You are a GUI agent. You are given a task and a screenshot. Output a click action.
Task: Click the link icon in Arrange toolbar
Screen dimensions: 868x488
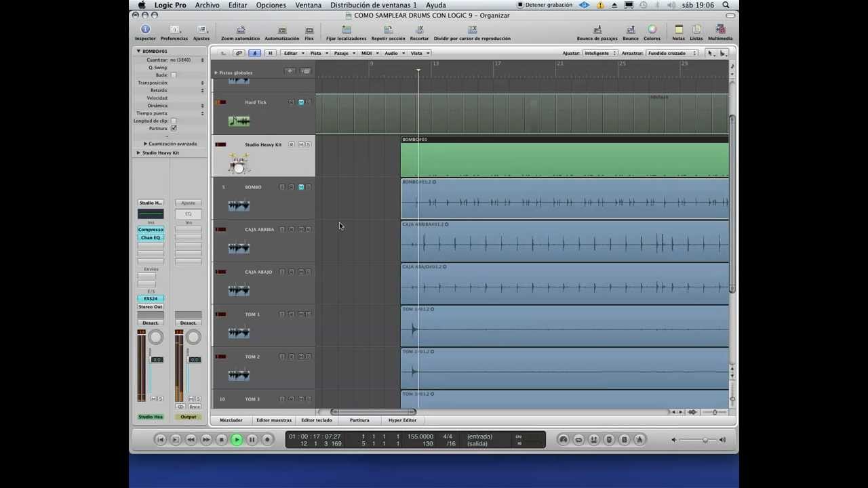click(x=239, y=53)
